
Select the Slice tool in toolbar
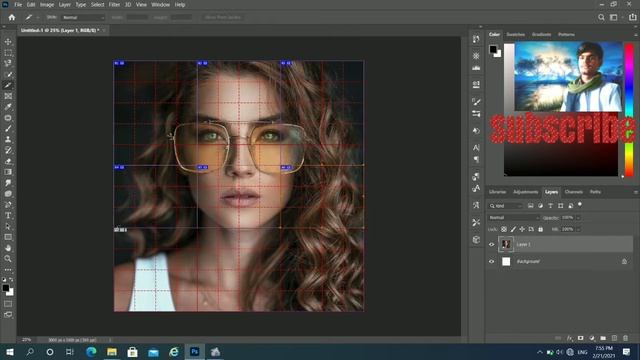point(8,85)
